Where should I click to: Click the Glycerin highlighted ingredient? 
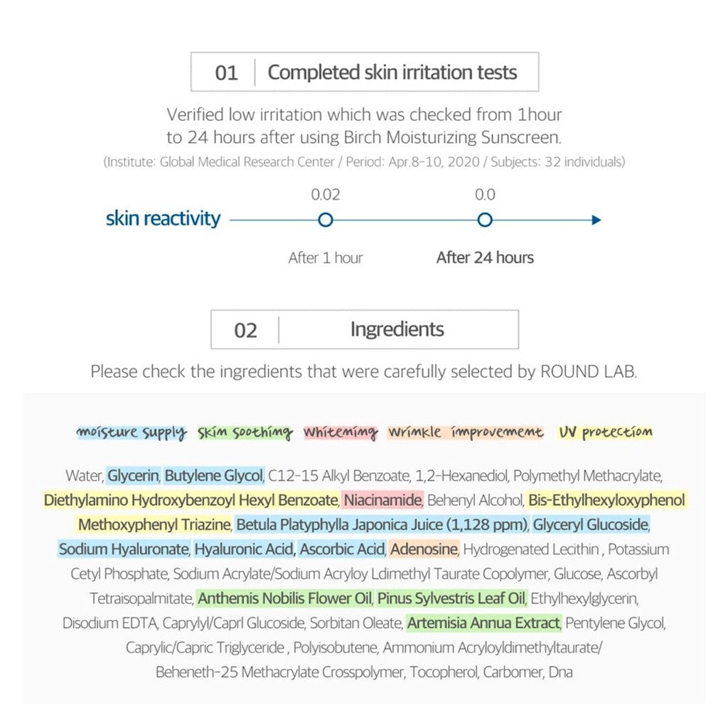coord(133,476)
